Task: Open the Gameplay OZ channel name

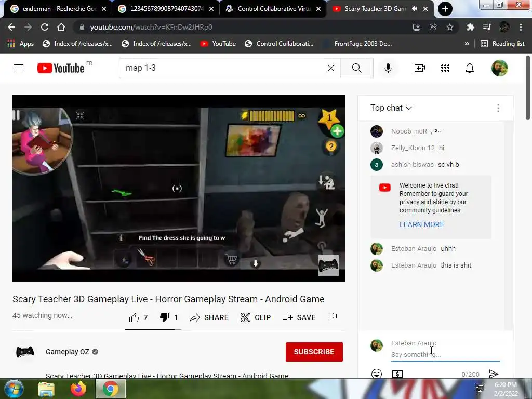Action: point(67,352)
